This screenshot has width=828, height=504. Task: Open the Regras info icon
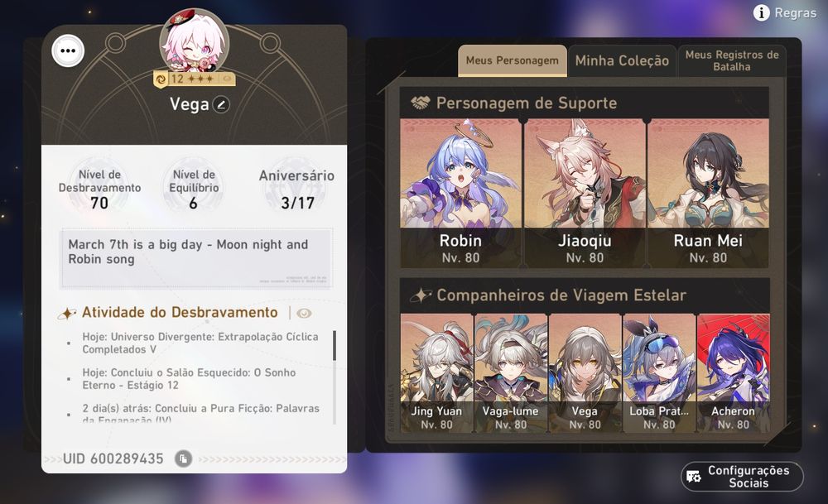[761, 12]
